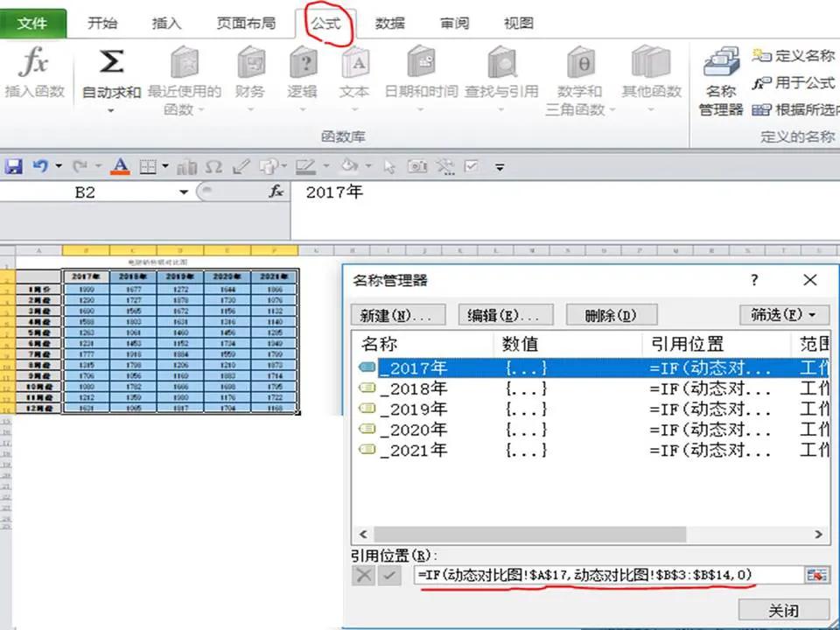Click the fill color paint bucket icon

point(349,166)
